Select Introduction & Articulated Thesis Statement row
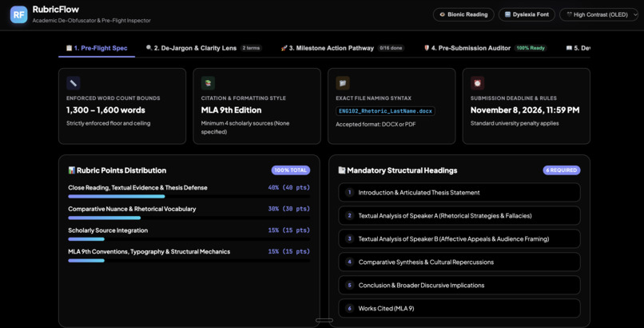The image size is (644, 328). click(459, 192)
